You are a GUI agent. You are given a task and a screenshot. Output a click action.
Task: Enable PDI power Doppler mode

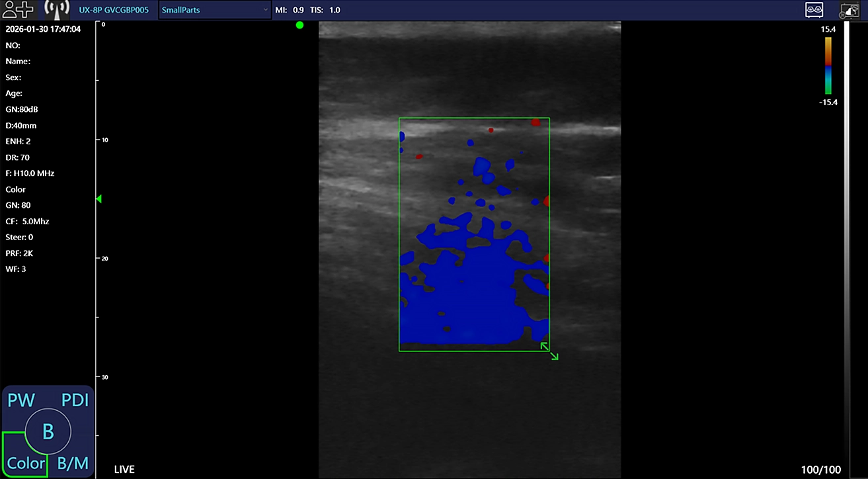75,400
